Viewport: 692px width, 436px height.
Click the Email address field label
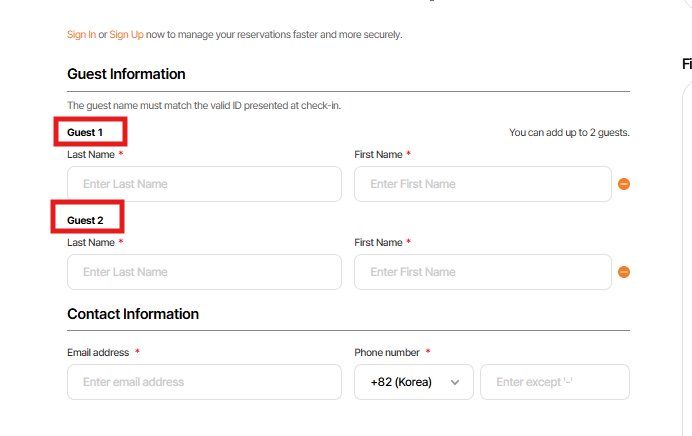pyautogui.click(x=98, y=353)
